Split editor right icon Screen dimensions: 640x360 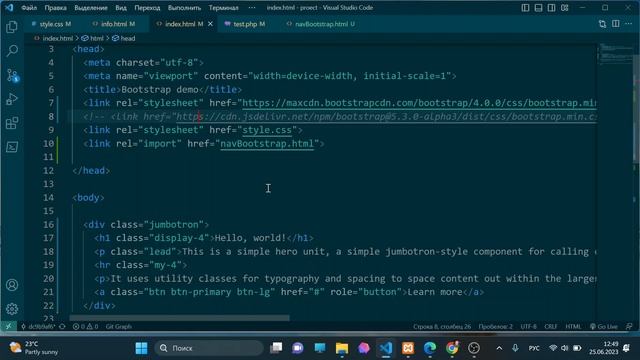[x=616, y=24]
